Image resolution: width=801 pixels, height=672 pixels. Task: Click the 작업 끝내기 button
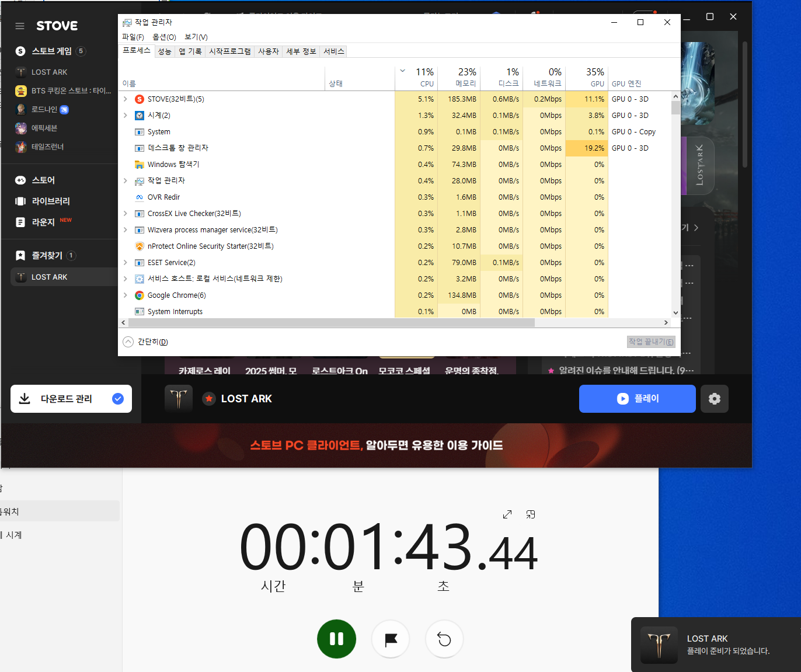pos(650,342)
